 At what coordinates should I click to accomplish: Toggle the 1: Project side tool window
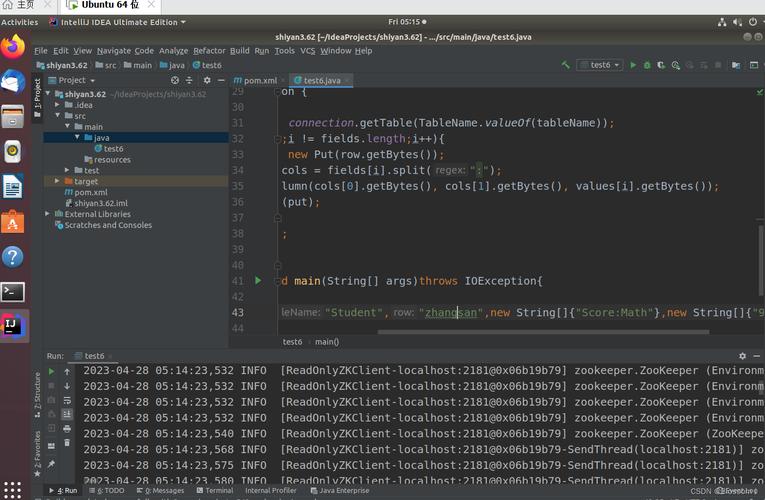[x=37, y=97]
